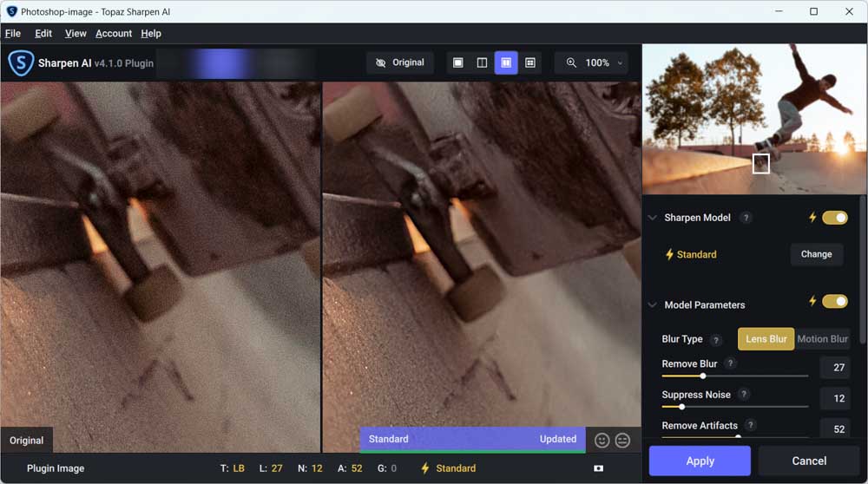Open the Account menu
The width and height of the screenshot is (868, 484).
coord(114,34)
